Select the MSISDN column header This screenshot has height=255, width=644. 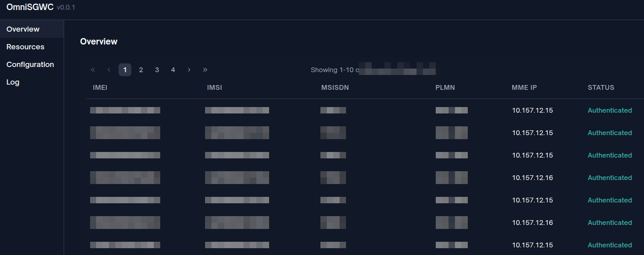pyautogui.click(x=335, y=87)
